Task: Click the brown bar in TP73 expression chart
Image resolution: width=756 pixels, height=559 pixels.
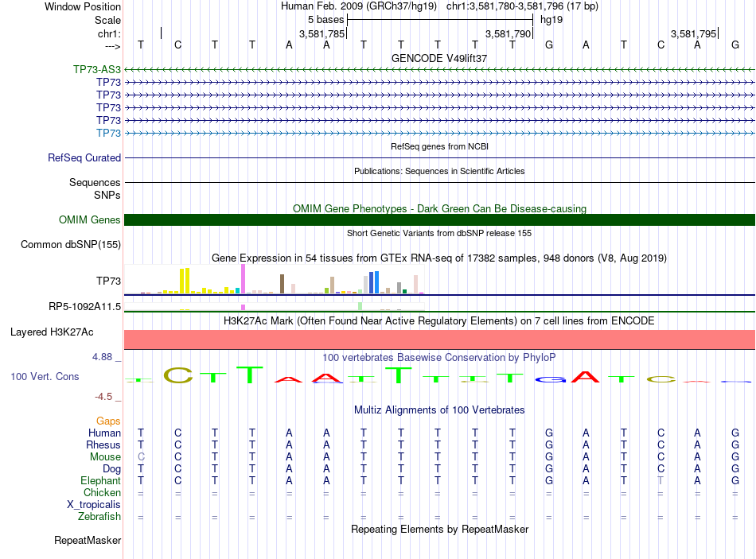Action: [282, 284]
